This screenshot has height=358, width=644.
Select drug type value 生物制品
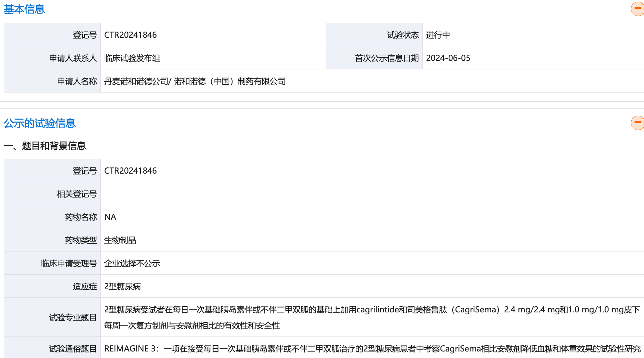(120, 240)
